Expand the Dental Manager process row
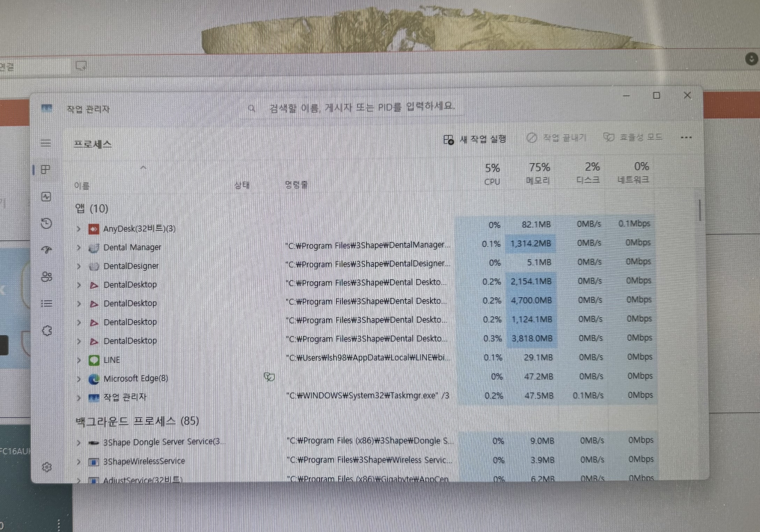Image resolution: width=760 pixels, height=532 pixels. [x=78, y=248]
